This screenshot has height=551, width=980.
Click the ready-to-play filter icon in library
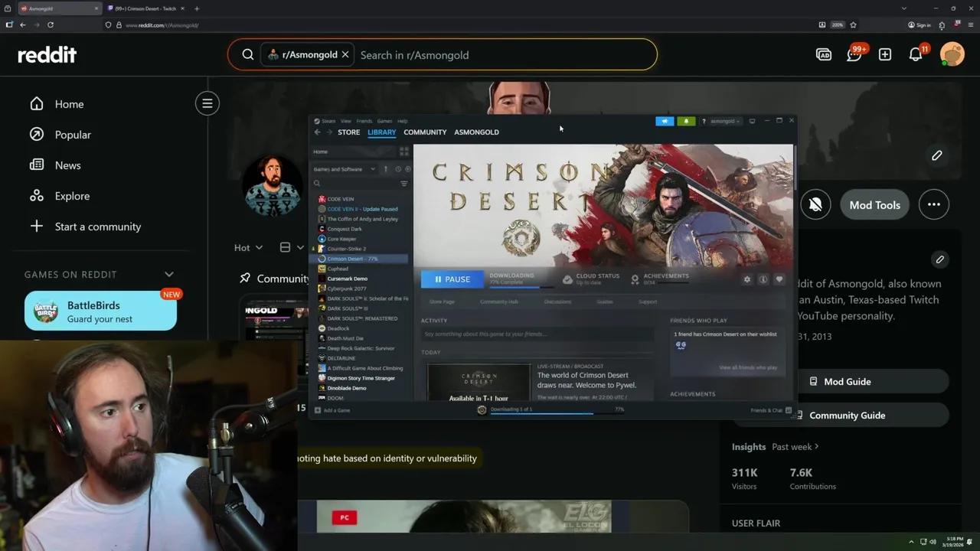[x=407, y=169]
